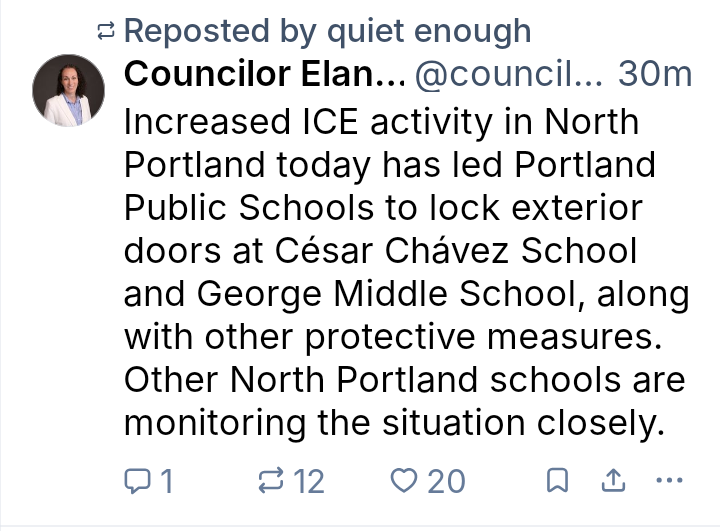The width and height of the screenshot is (720, 531).
Task: Share the post via the upload icon
Action: click(611, 481)
